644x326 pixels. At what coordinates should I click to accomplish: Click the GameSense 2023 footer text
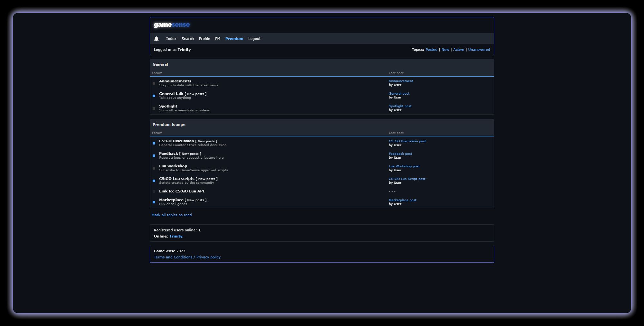pos(169,251)
